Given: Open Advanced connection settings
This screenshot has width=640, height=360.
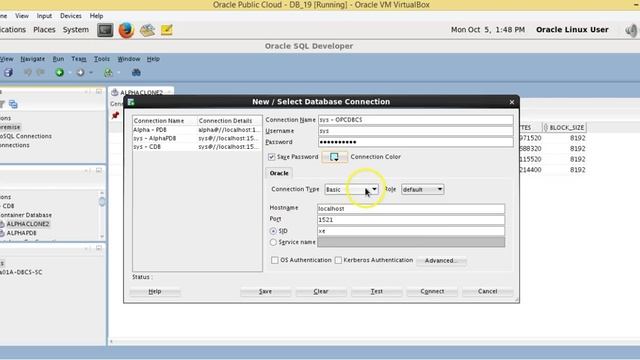Looking at the screenshot, I should 441,260.
